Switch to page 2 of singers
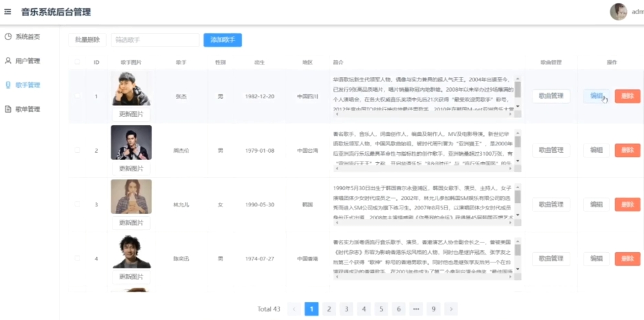 (329, 309)
